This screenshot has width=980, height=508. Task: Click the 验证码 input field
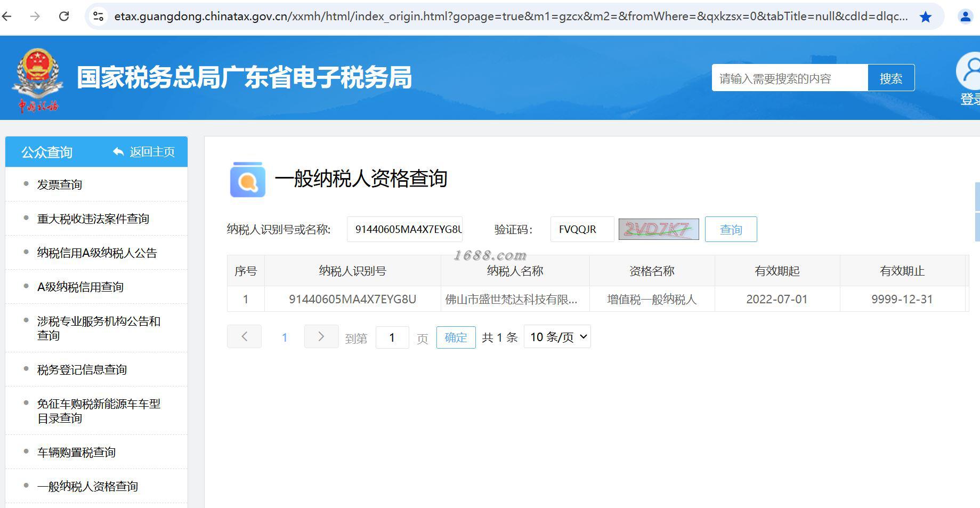pos(582,229)
